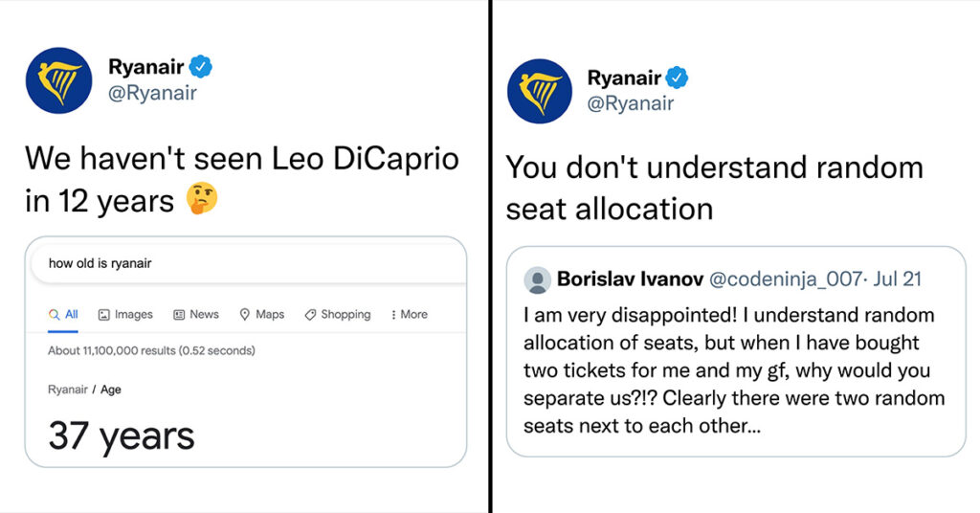Screen dimensions: 980x513
Task: Open the @Ryanair handle in right tweet
Action: click(630, 103)
